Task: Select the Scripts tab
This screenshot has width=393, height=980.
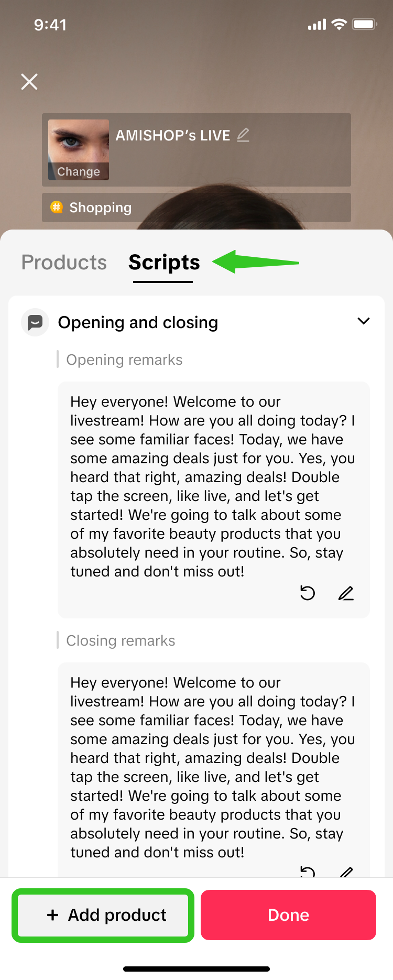Action: click(x=164, y=262)
